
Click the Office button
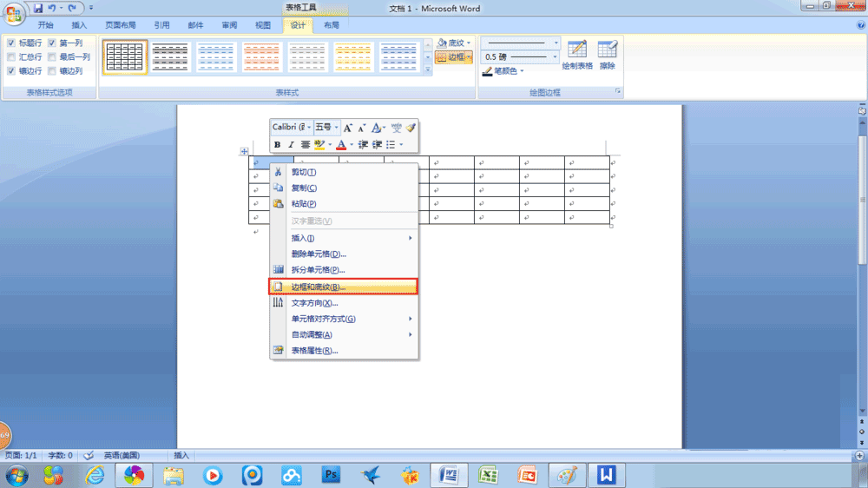[x=13, y=13]
